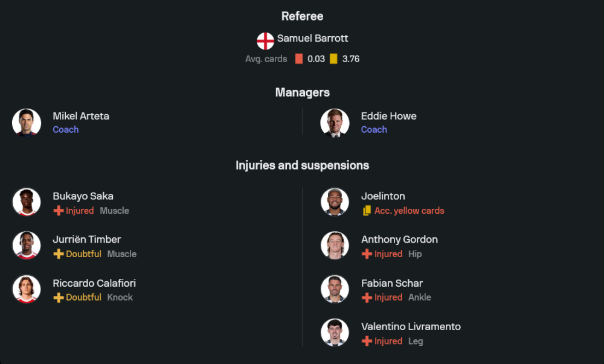The height and width of the screenshot is (364, 604).
Task: Click Fabian Schar's injured cross icon
Action: coord(367,298)
